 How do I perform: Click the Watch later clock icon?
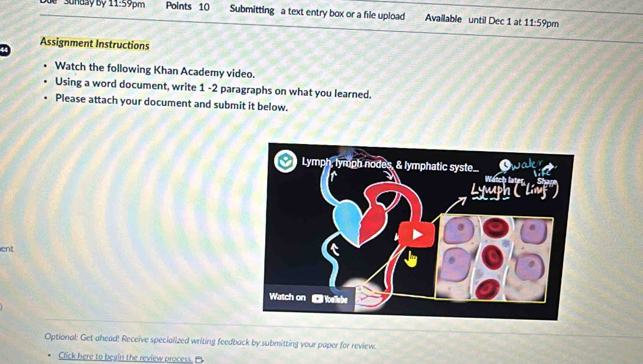[506, 166]
